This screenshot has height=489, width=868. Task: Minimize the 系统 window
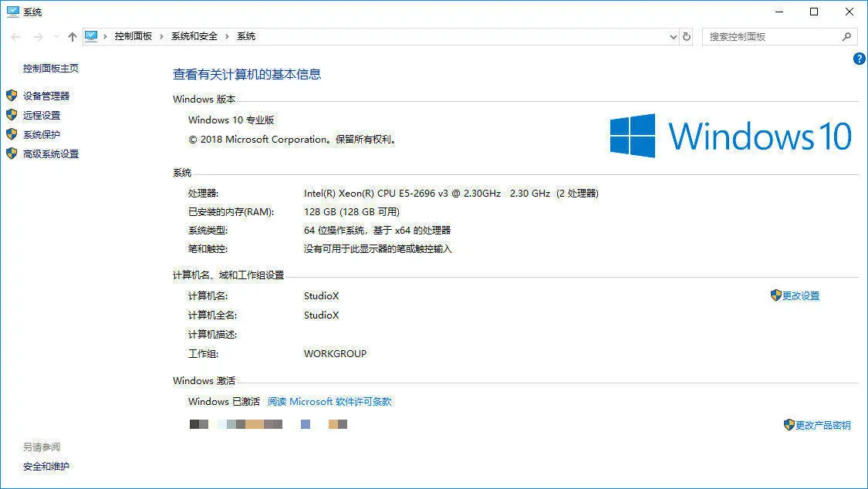click(779, 12)
